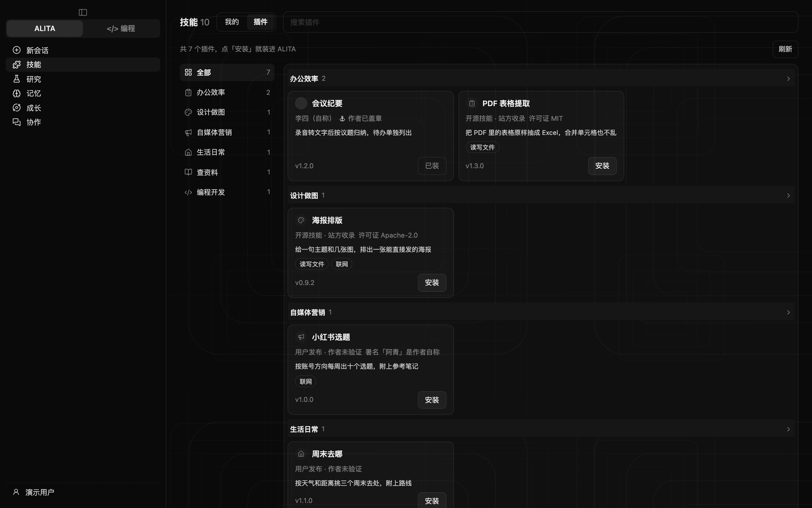Click the 刷新 refresh button

pos(785,49)
